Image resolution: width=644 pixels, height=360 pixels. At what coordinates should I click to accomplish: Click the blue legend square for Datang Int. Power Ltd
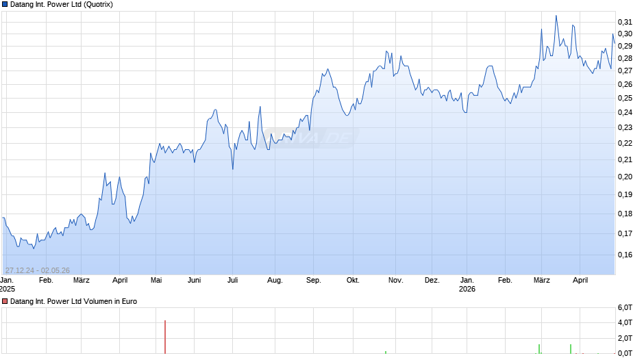(x=5, y=5)
